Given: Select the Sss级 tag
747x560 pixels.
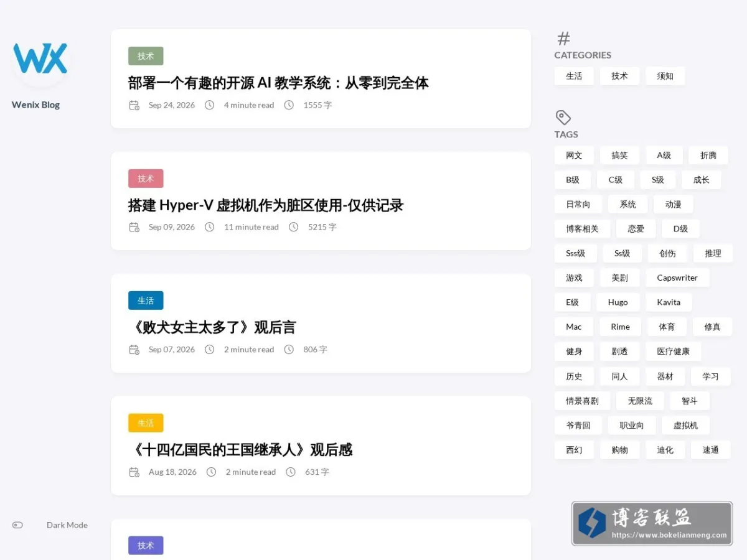Looking at the screenshot, I should point(576,253).
